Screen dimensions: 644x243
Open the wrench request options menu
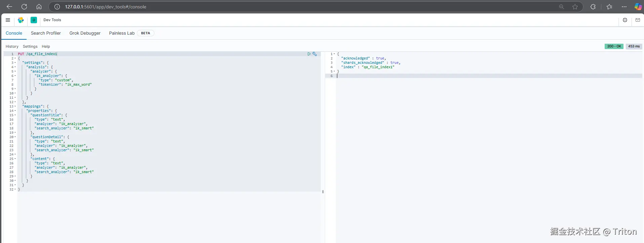[314, 54]
